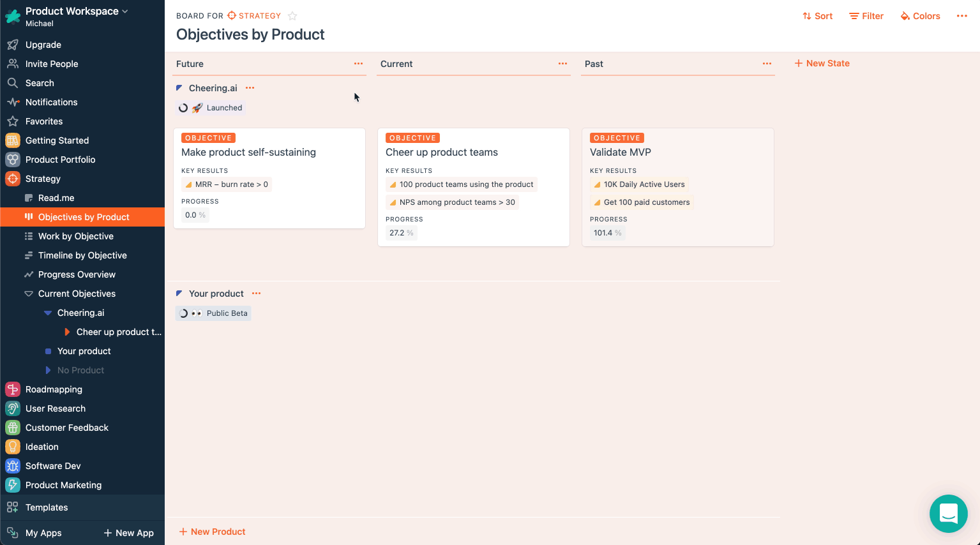Viewport: 980px width, 545px height.
Task: Open the Product Portfolio app icon
Action: pyautogui.click(x=13, y=160)
